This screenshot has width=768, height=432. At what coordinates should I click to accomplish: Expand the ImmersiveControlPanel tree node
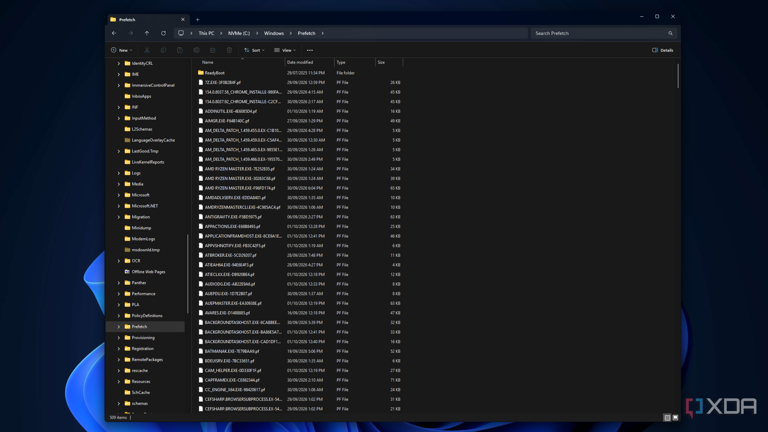point(119,85)
